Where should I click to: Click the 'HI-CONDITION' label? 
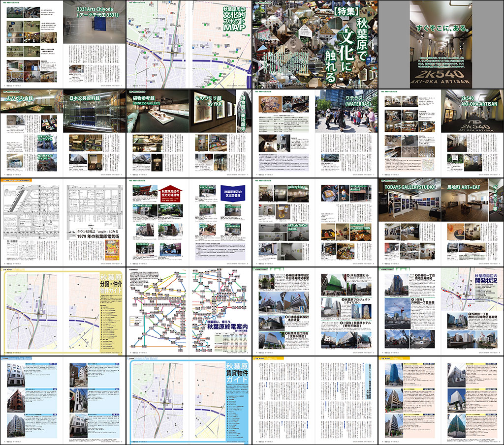pyautogui.click(x=360, y=228)
